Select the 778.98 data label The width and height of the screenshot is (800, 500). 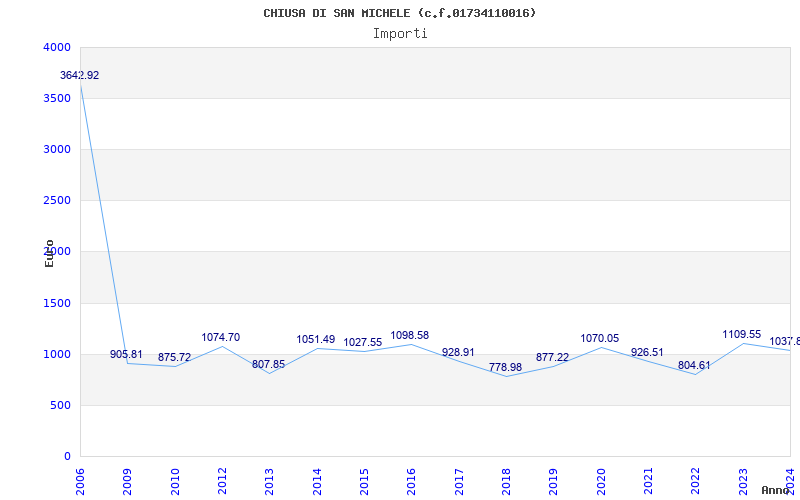click(506, 367)
